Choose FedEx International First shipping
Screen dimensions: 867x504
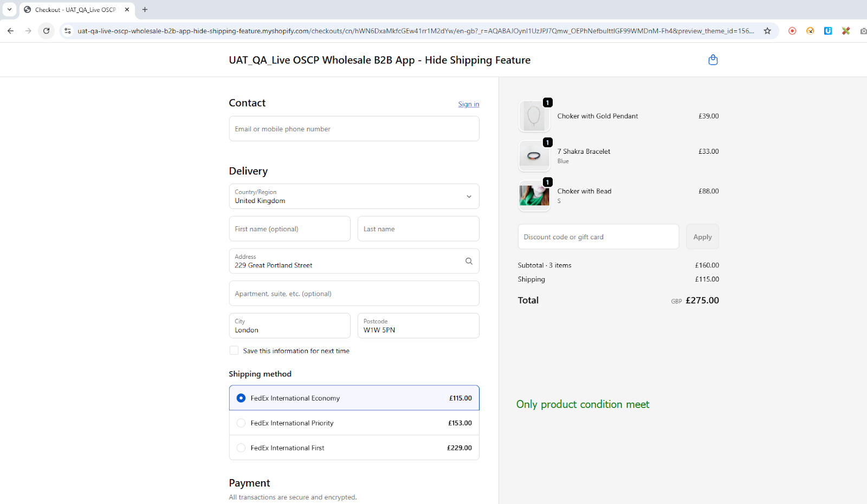click(241, 448)
